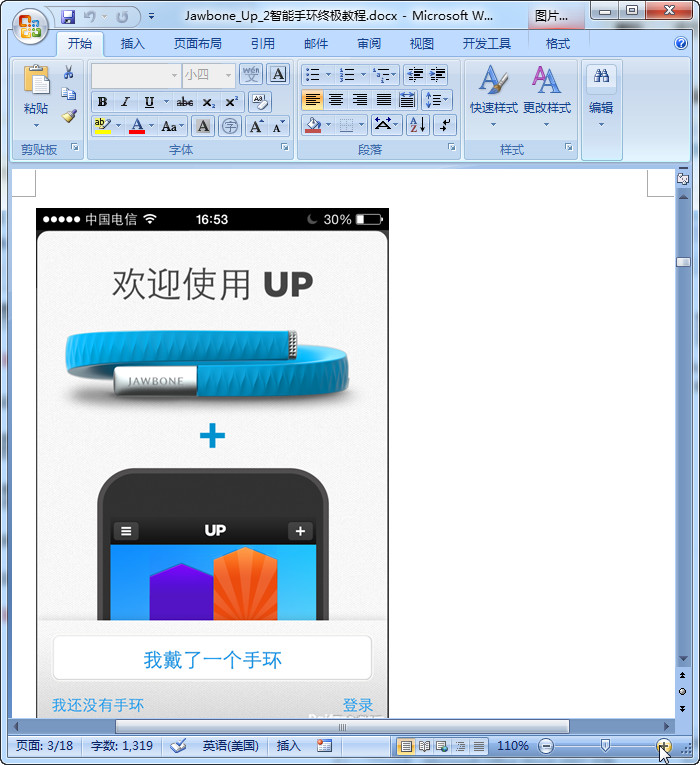The image size is (700, 765).
Task: Set align left
Action: tap(312, 100)
